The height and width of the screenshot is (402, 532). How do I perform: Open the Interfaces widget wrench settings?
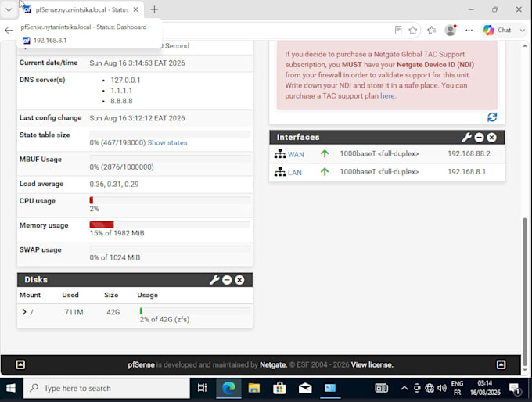click(x=466, y=138)
